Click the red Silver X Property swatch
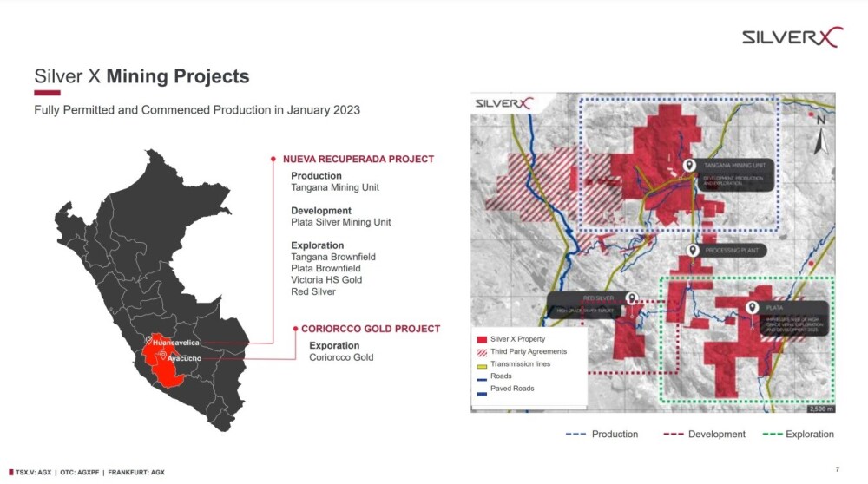The image size is (868, 484). 482,340
